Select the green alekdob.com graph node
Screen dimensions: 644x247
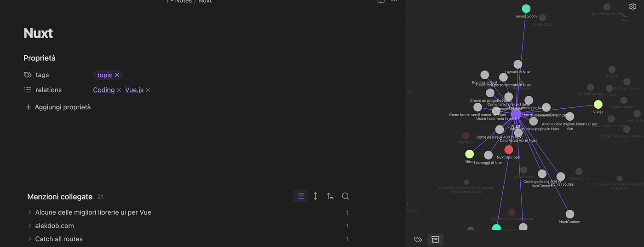tap(526, 9)
